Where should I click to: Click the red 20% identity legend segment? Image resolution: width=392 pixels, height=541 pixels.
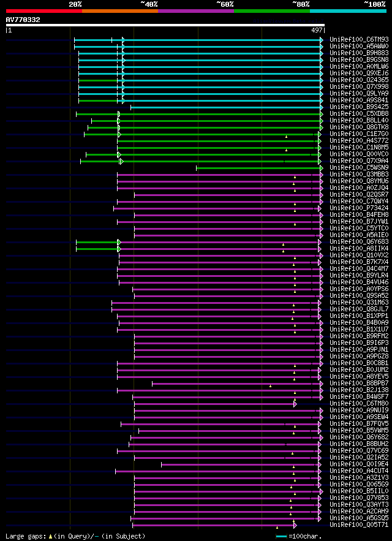click(44, 11)
